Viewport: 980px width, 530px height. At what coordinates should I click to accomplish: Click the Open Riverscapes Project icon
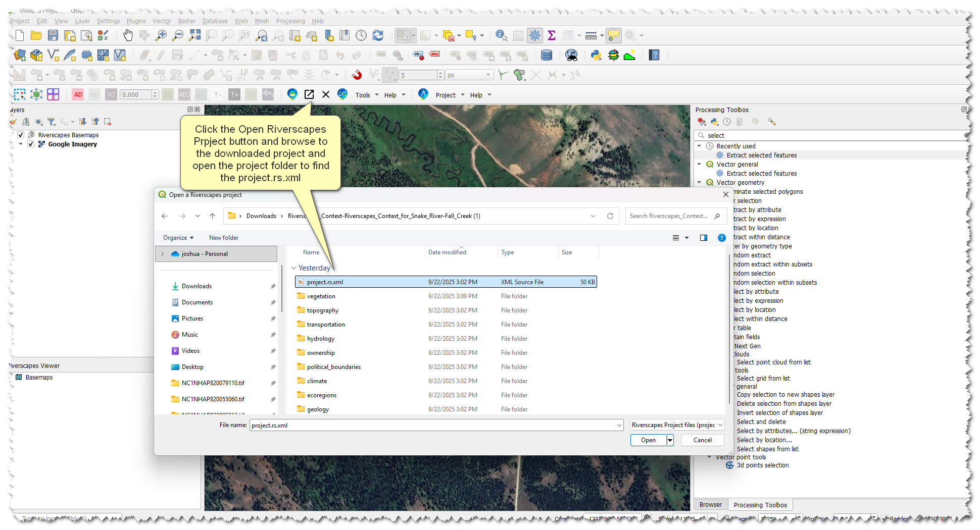(309, 94)
